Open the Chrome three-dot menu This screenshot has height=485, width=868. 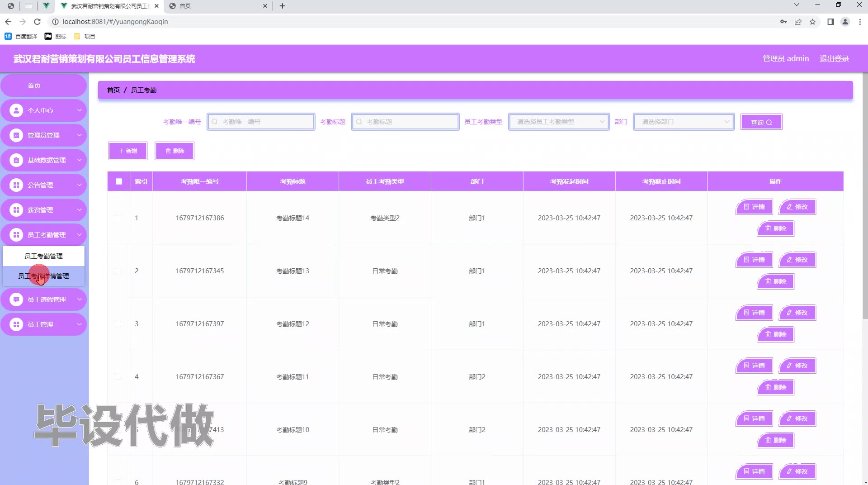coord(860,22)
